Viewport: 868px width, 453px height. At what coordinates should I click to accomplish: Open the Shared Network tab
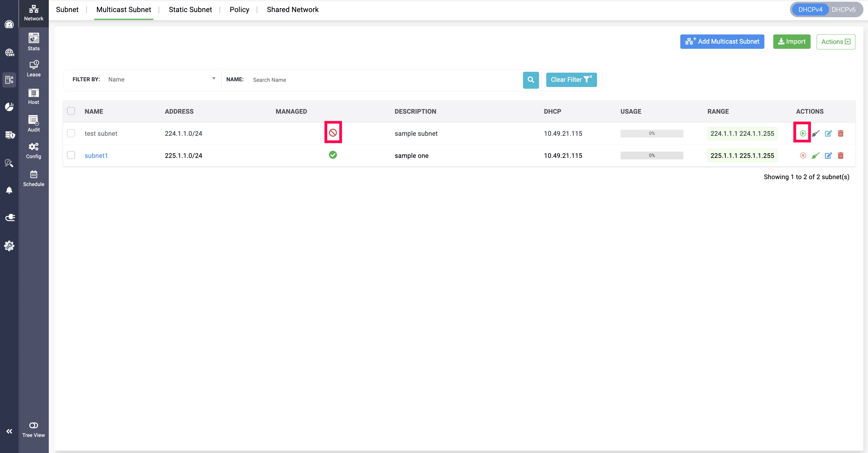[x=292, y=9]
